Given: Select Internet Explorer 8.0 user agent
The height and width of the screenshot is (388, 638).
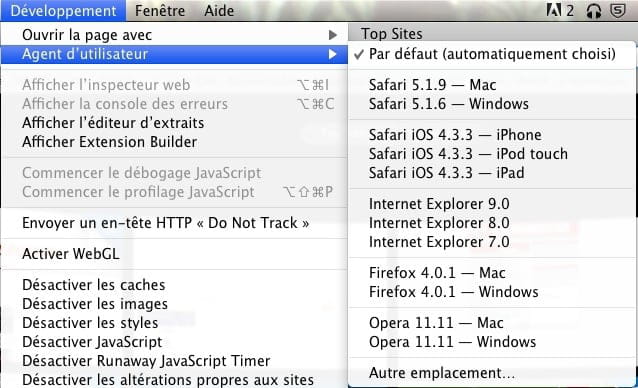Looking at the screenshot, I should (492, 223).
